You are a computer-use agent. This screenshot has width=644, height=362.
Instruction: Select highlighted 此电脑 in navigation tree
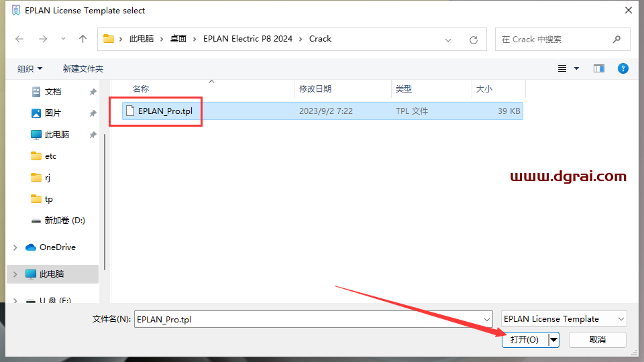click(52, 274)
